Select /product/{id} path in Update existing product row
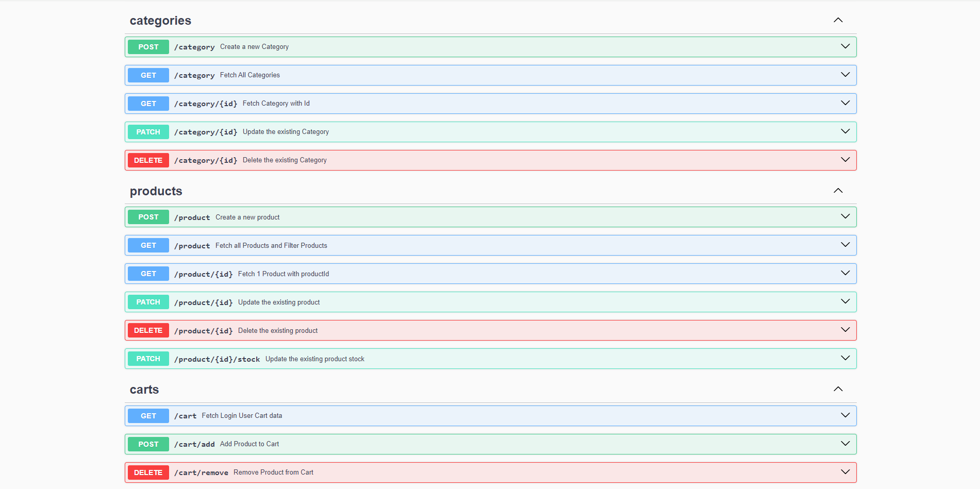980x489 pixels. [x=204, y=302]
